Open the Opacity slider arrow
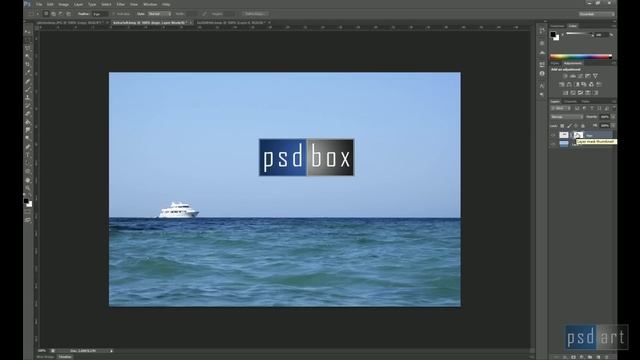Screen dimensions: 640x360 [613, 117]
